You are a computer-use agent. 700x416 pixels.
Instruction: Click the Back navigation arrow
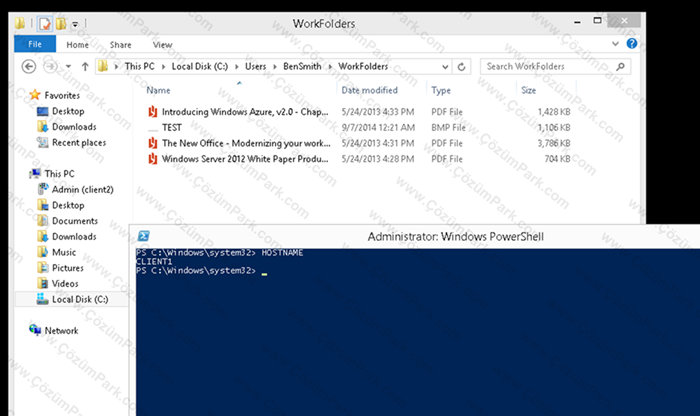pos(29,67)
